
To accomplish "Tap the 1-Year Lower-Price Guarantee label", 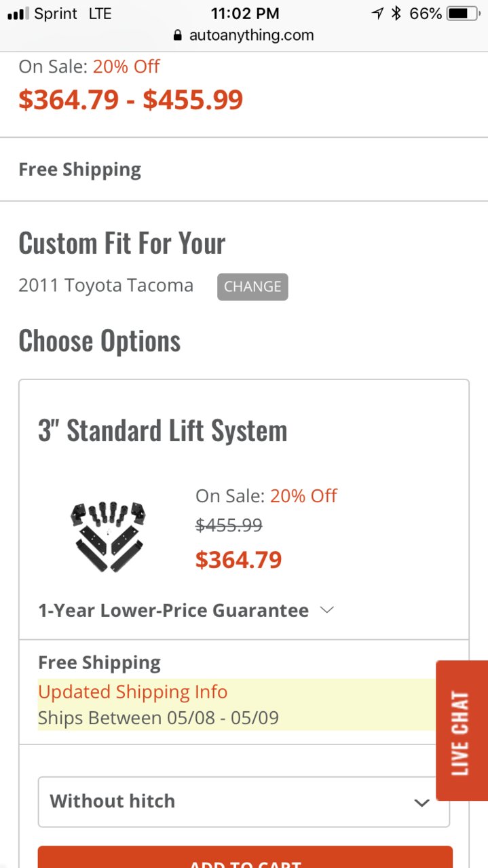I will (x=173, y=611).
